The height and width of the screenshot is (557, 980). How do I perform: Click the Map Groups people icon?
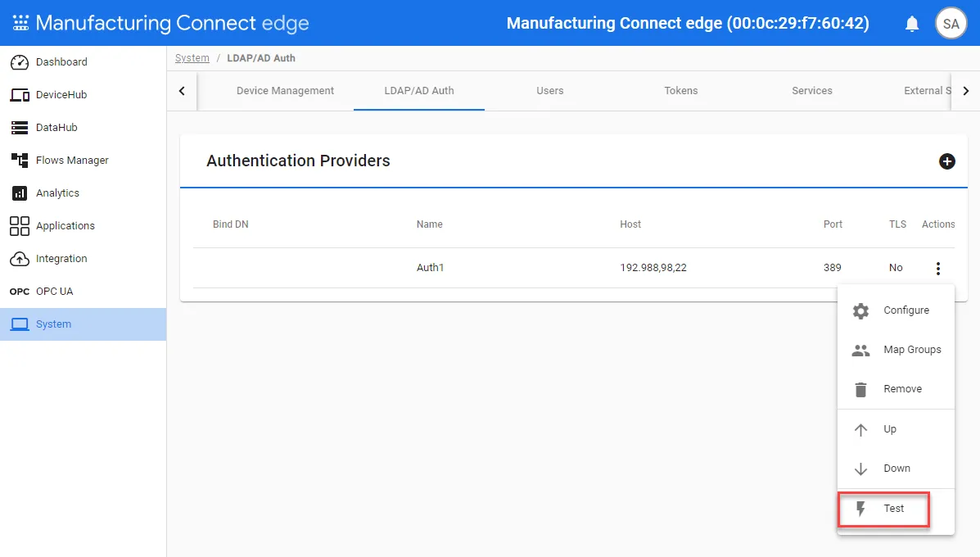(x=860, y=350)
